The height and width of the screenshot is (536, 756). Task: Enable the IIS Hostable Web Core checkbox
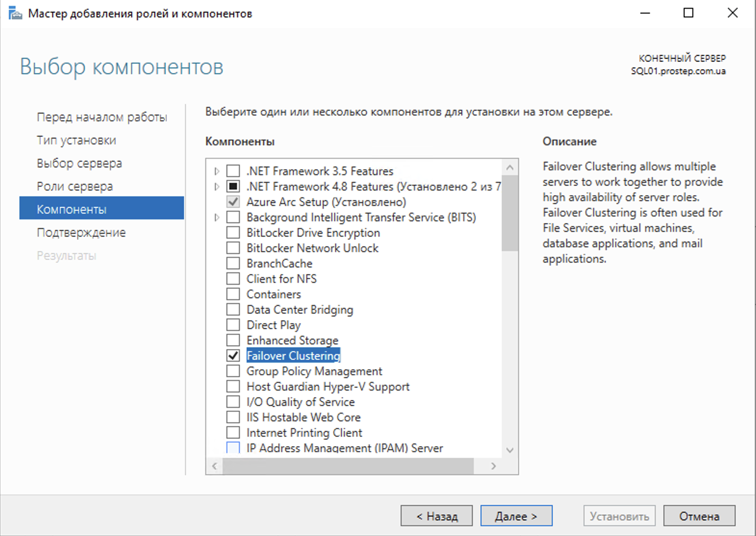[233, 418]
